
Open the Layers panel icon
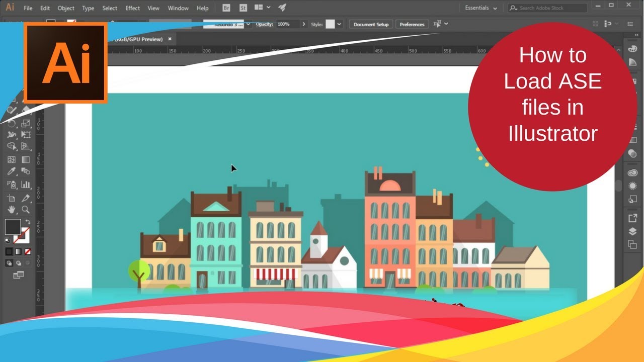(x=632, y=231)
